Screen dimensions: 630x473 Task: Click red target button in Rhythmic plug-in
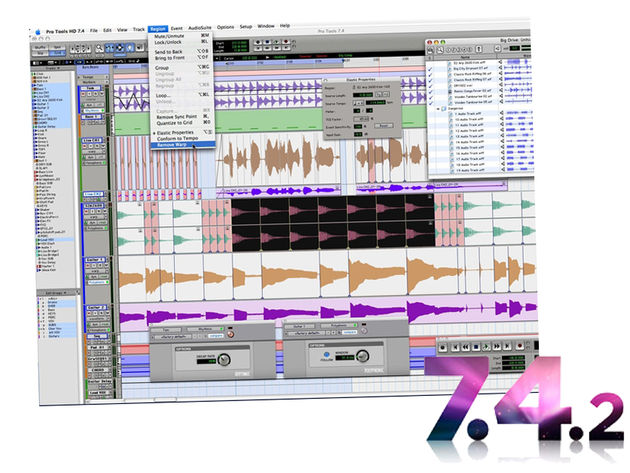[230, 334]
